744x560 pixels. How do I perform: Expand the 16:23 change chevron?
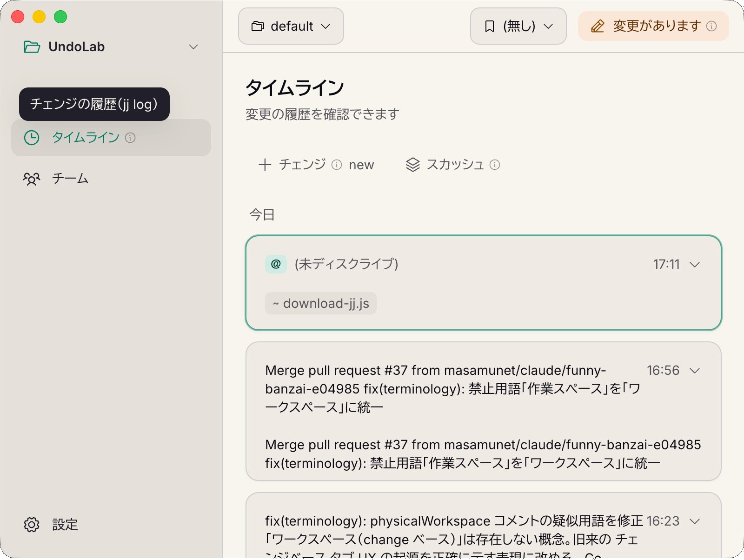click(695, 521)
